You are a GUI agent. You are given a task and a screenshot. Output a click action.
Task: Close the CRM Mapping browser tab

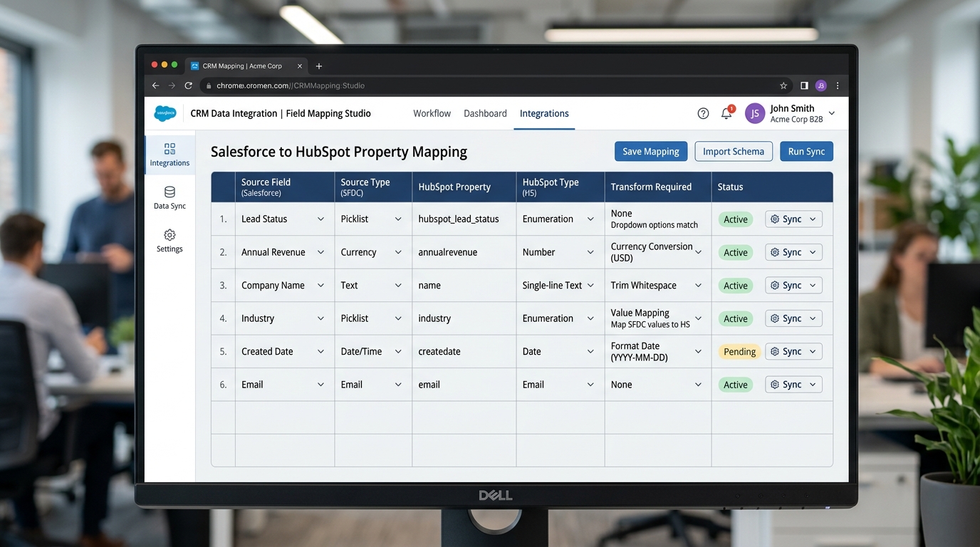pos(300,66)
